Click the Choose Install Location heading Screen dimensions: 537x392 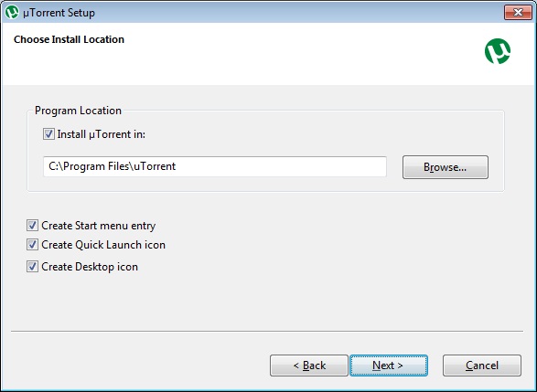[69, 39]
